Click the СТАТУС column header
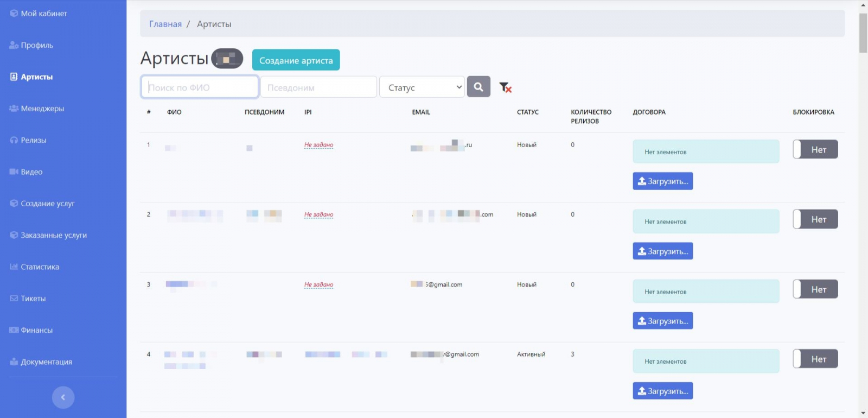868x418 pixels. click(528, 112)
